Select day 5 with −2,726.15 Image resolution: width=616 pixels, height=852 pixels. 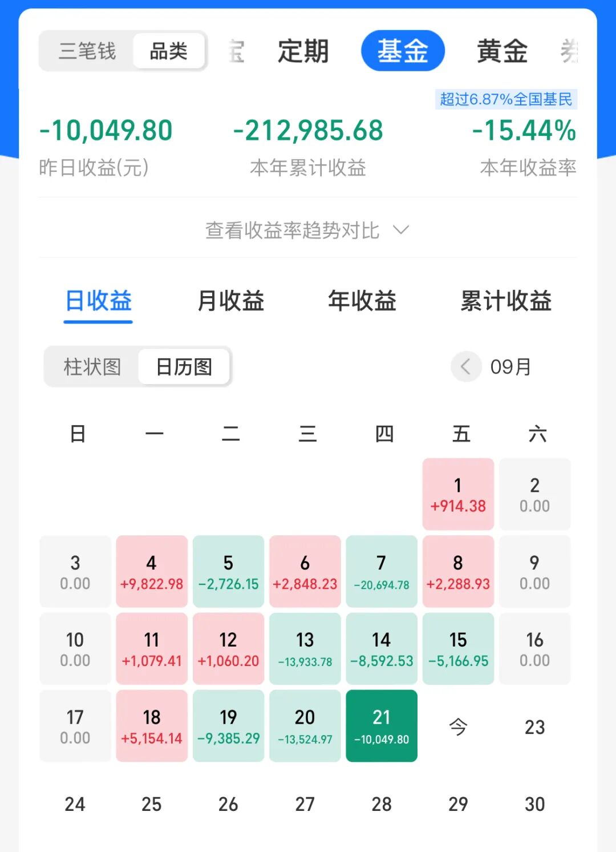pos(228,571)
